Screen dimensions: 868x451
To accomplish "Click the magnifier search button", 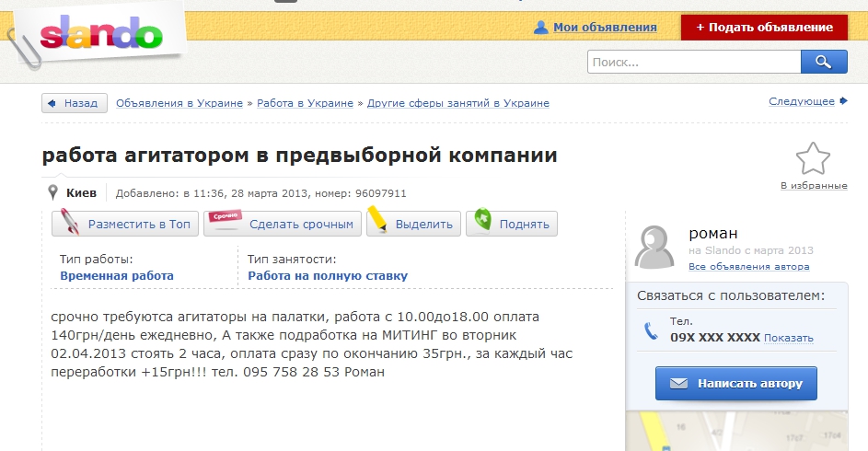I will tap(823, 62).
